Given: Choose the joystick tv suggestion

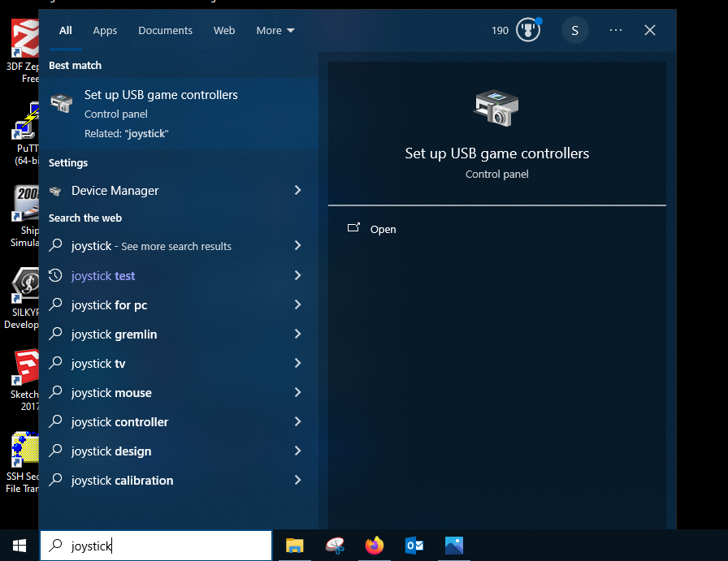Looking at the screenshot, I should [x=179, y=364].
